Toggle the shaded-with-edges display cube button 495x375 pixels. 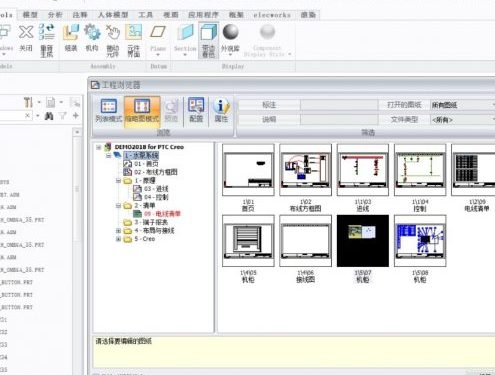pyautogui.click(x=209, y=40)
